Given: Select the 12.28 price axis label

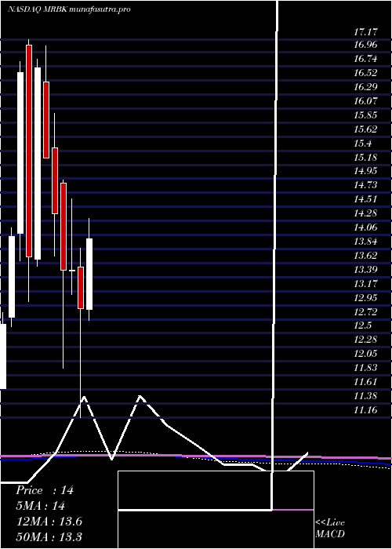Looking at the screenshot, I should click(365, 340).
